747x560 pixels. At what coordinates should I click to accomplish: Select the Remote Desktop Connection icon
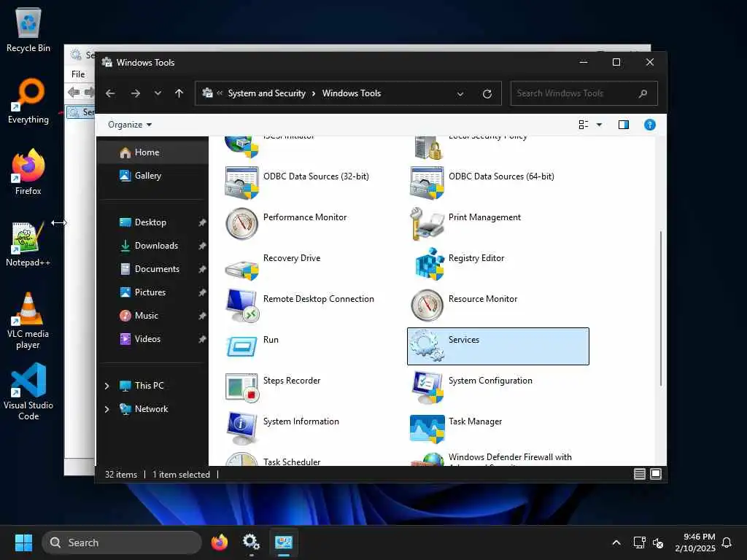(x=241, y=306)
